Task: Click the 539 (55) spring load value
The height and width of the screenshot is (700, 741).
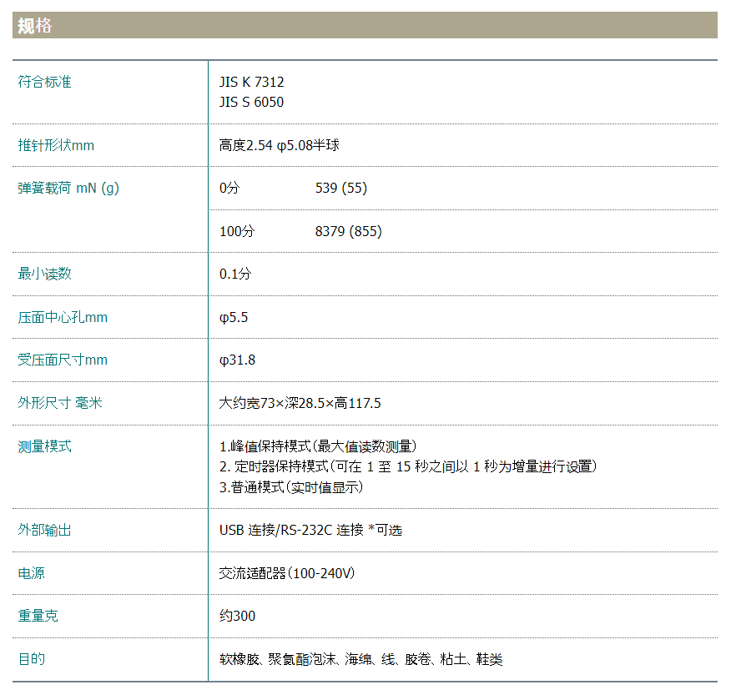Action: (x=340, y=188)
